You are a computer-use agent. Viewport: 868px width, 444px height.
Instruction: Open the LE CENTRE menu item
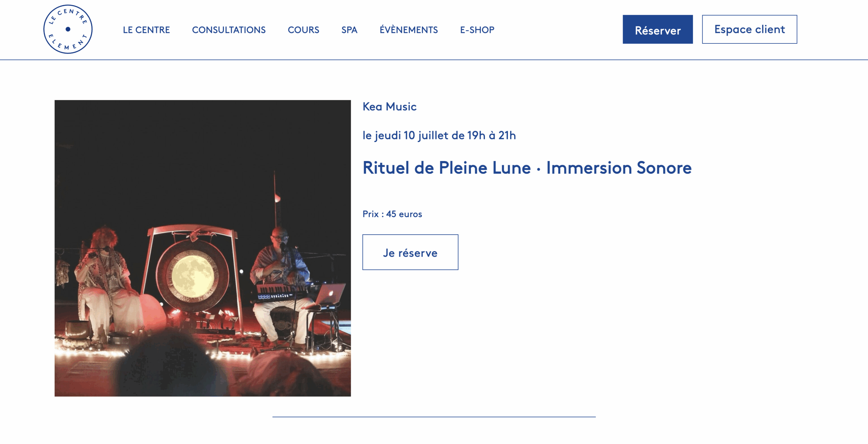click(146, 30)
